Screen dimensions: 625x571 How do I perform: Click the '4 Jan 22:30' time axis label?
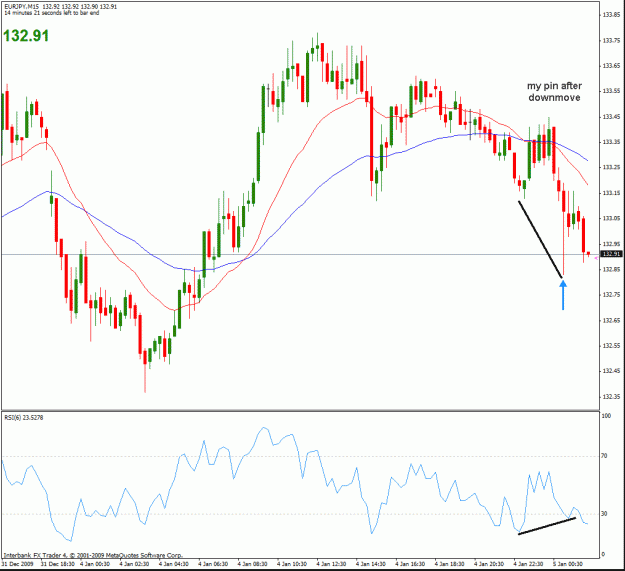click(529, 564)
